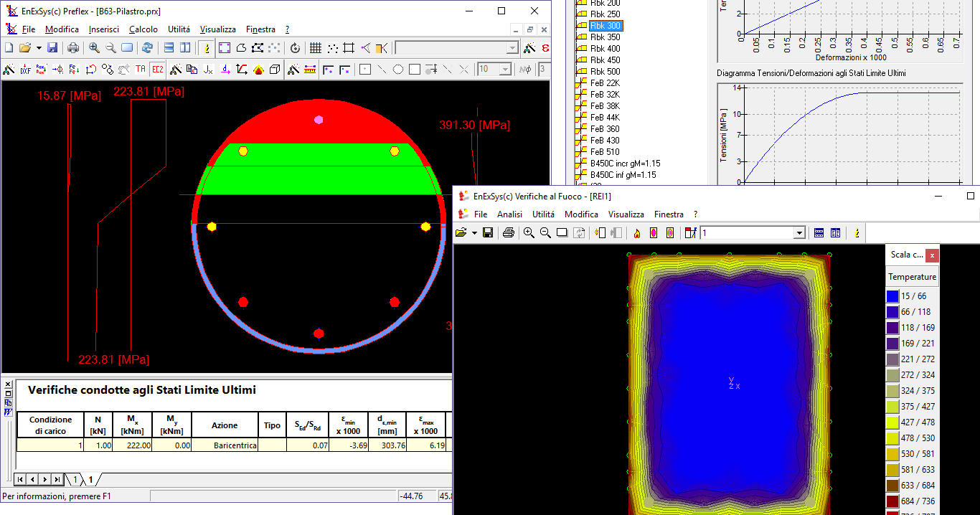Image resolution: width=980 pixels, height=515 pixels.
Task: Click the flame icon in fire toolbar
Action: [x=636, y=233]
